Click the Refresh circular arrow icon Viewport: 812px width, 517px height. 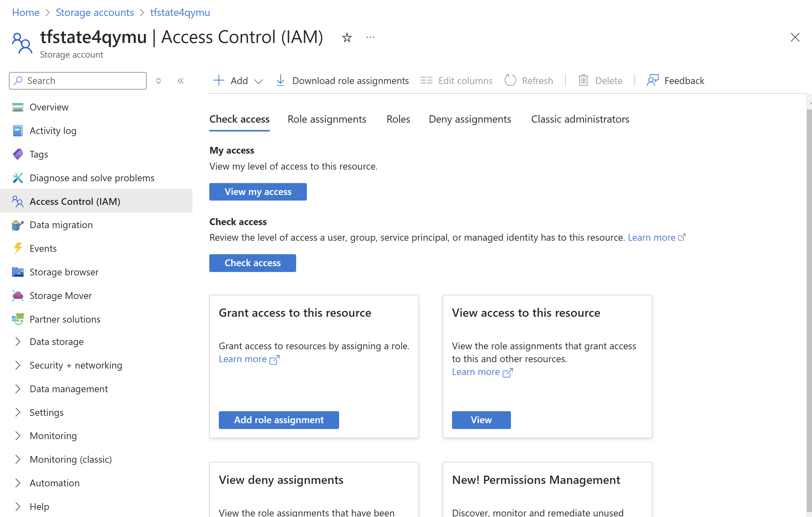tap(510, 81)
